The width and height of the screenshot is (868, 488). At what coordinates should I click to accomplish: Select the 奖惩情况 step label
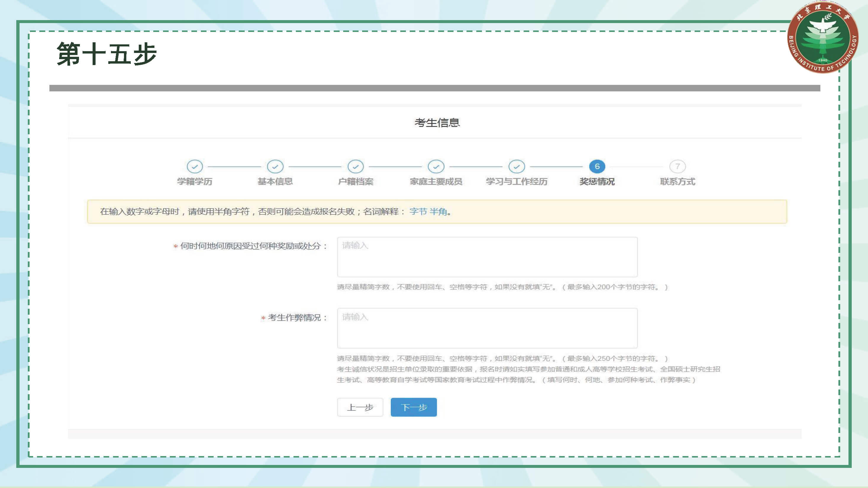point(597,182)
